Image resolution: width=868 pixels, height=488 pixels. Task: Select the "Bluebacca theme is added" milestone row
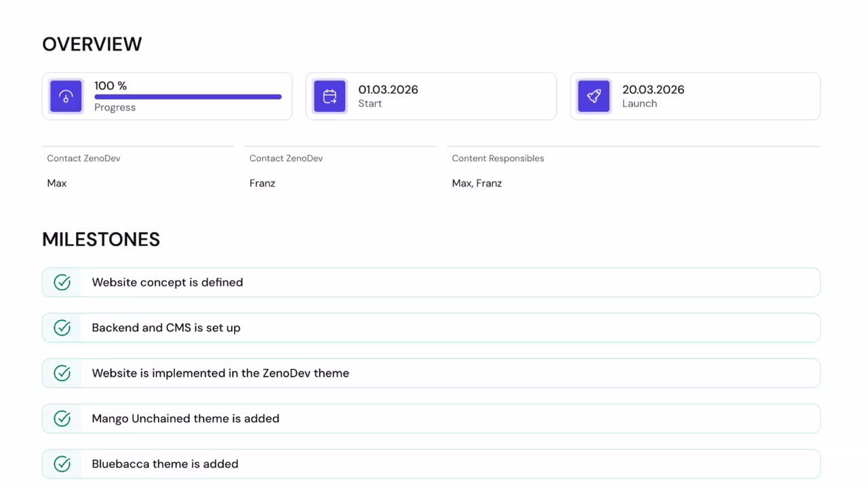click(x=431, y=464)
